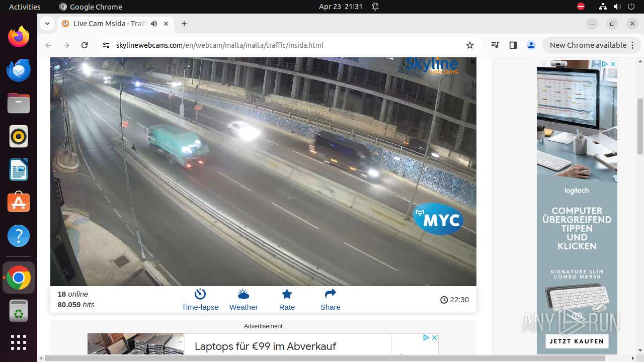644x362 pixels.
Task: Go forward in browser history
Action: tap(66, 45)
